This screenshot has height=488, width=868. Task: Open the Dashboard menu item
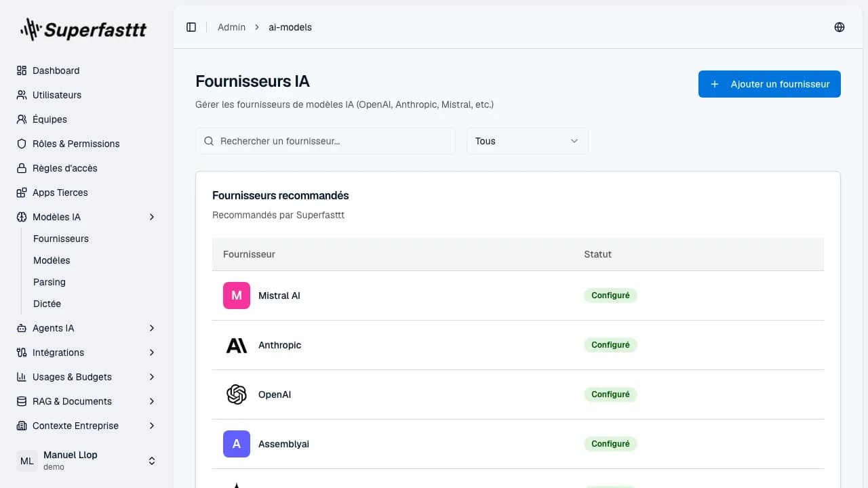[x=87, y=70]
